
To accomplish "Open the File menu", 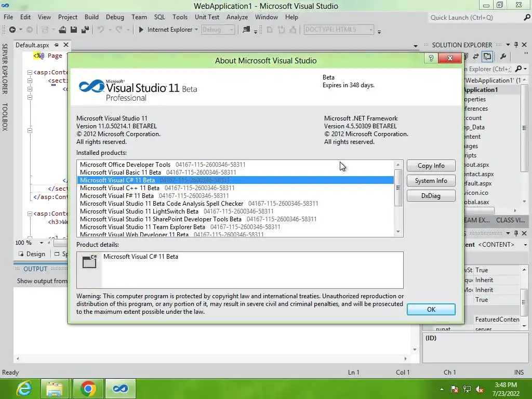I will click(x=8, y=17).
